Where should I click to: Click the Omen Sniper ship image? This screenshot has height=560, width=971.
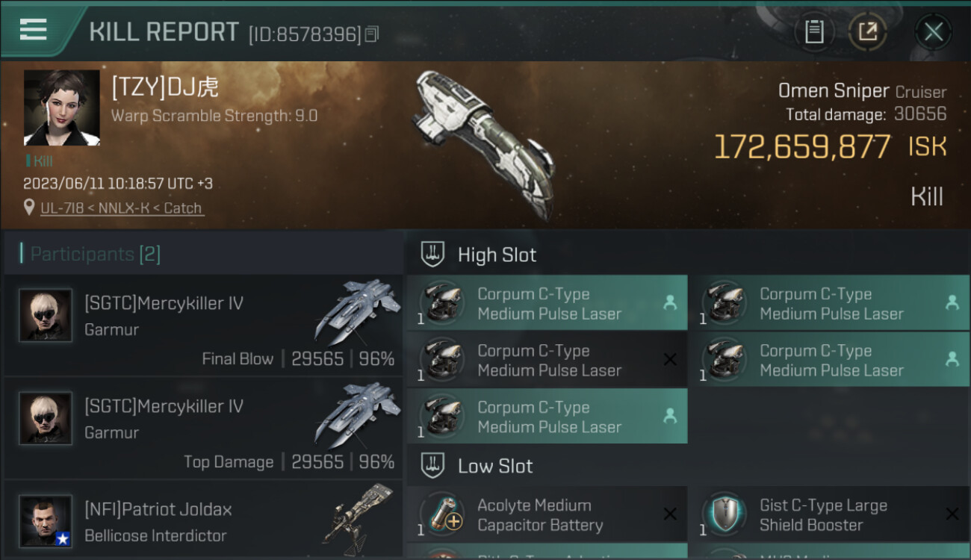485,142
